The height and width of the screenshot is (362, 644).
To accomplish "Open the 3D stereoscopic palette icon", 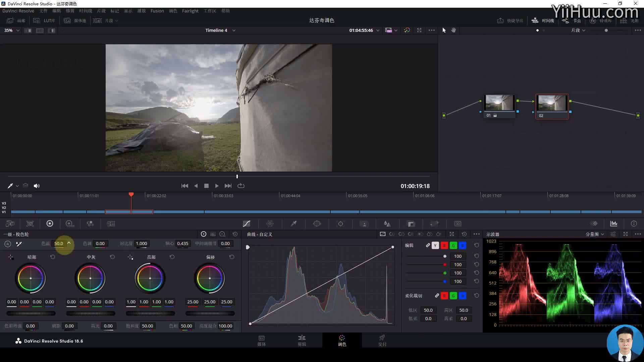I will click(458, 224).
